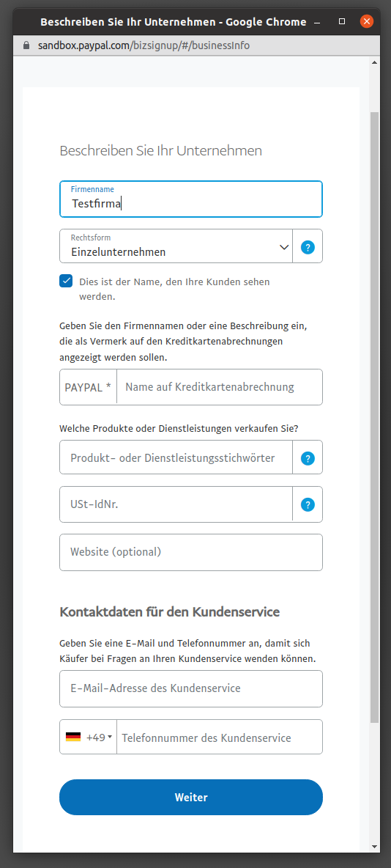The width and height of the screenshot is (391, 868).
Task: Open the Rechtsform help question icon
Action: click(x=308, y=247)
